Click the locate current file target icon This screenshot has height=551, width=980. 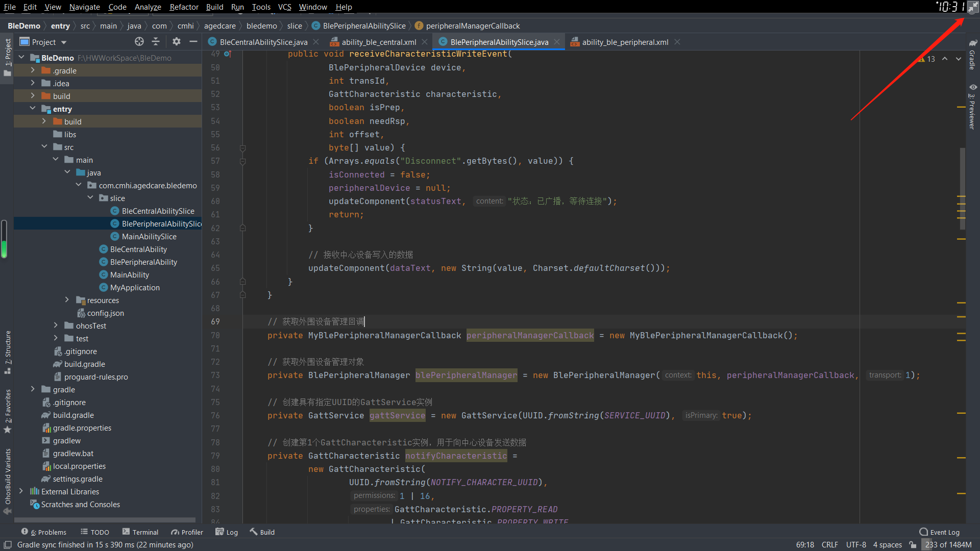pyautogui.click(x=139, y=42)
